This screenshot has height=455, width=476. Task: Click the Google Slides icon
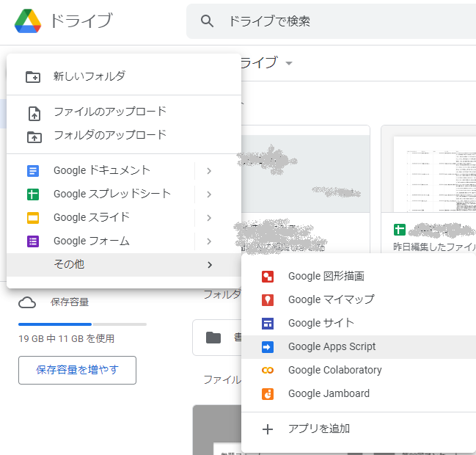[33, 218]
